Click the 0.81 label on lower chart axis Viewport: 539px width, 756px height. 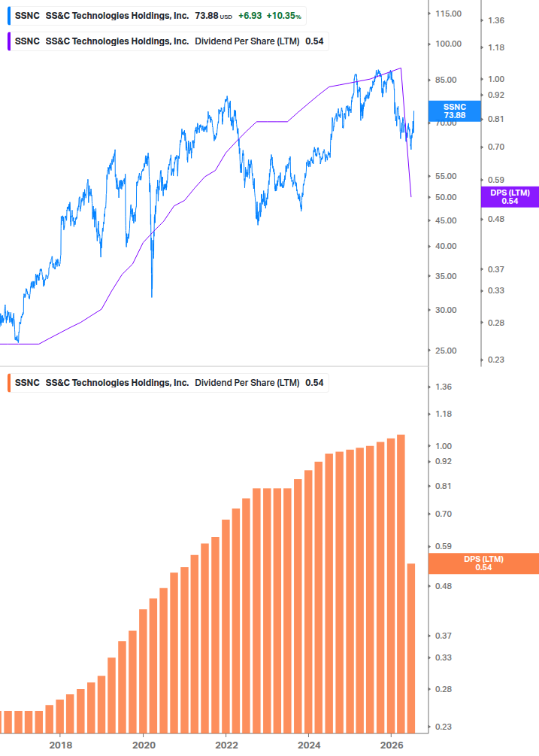click(x=444, y=486)
